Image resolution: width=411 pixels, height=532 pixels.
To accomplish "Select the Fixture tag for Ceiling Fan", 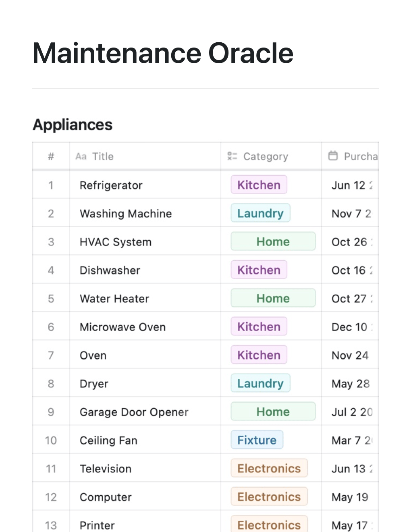I will pyautogui.click(x=257, y=440).
